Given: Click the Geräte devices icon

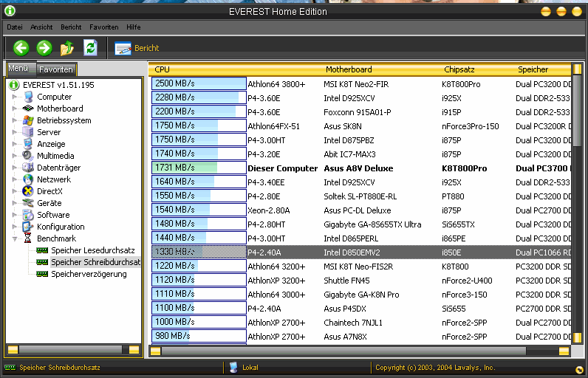Looking at the screenshot, I should (x=28, y=203).
